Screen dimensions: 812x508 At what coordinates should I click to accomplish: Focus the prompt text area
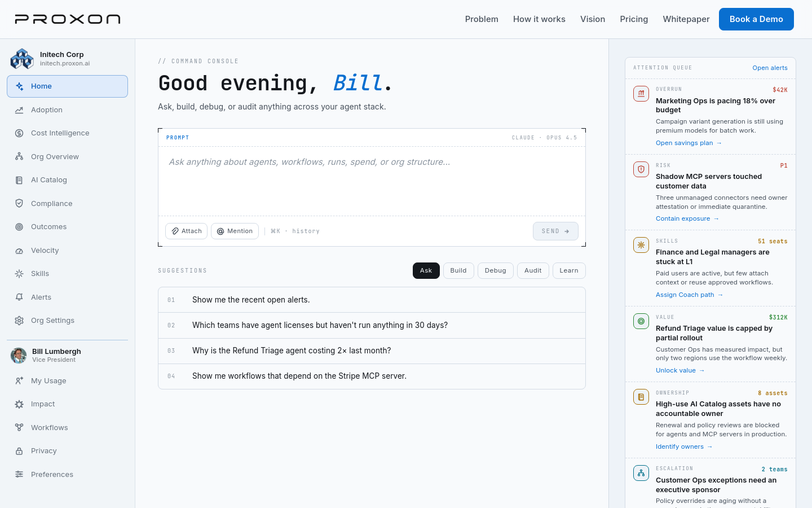(372, 181)
